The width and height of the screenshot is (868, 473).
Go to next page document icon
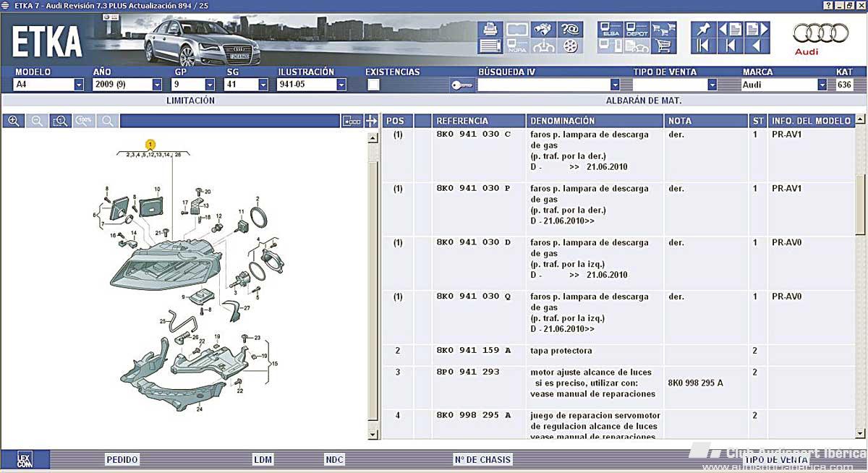(757, 30)
